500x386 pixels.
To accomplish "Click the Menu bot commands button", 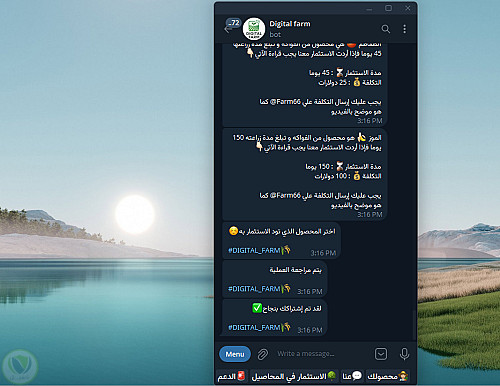I will tap(235, 354).
